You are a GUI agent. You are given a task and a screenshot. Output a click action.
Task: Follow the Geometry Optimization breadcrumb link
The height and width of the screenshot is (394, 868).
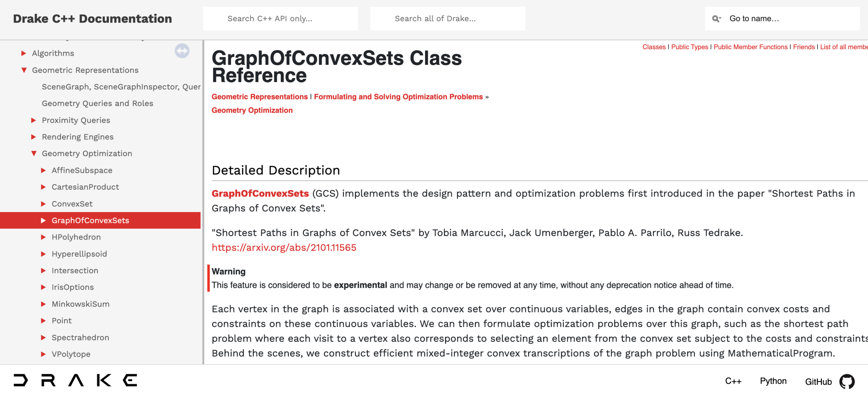coord(252,110)
